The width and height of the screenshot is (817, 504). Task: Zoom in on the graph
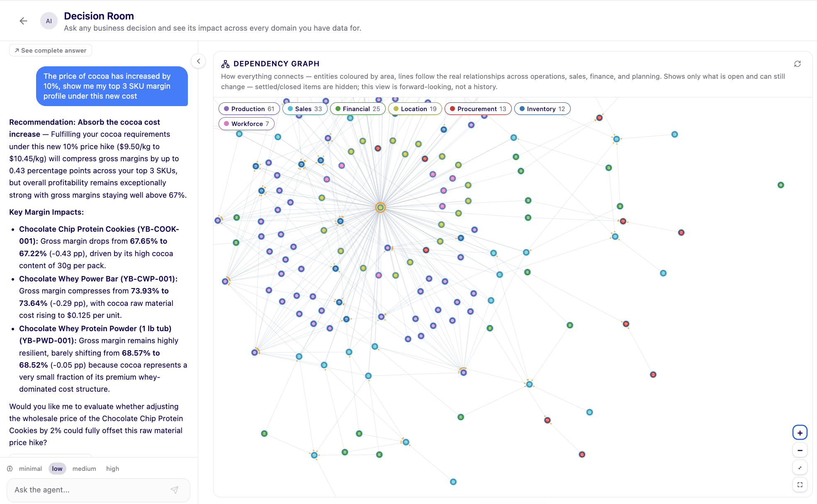click(800, 433)
